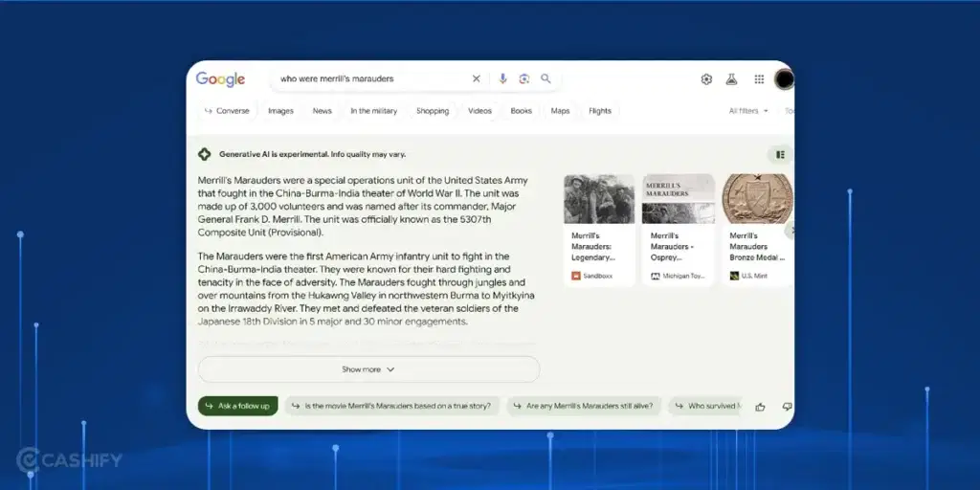980x490 pixels.
Task: Switch to the Books tab
Action: pyautogui.click(x=521, y=111)
